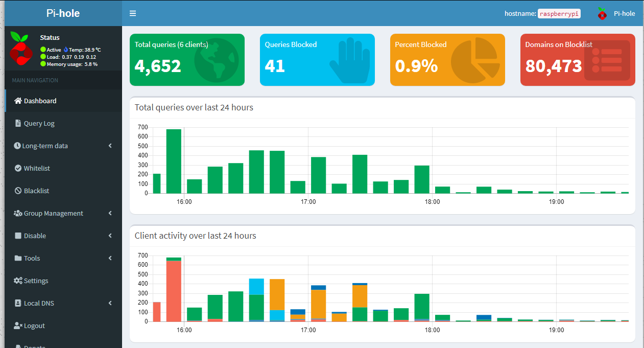Screen dimensions: 644x348
Task: Click the globe icon on Total queries card
Action: click(217, 60)
